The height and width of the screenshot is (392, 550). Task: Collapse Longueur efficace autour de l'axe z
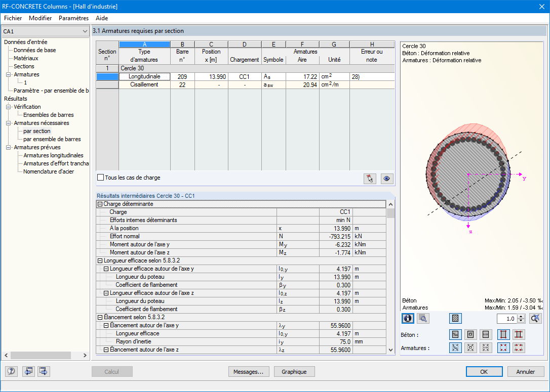pos(106,293)
